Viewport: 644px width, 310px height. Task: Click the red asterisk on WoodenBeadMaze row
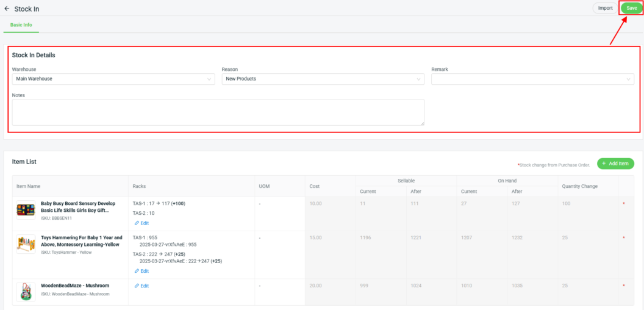623,286
